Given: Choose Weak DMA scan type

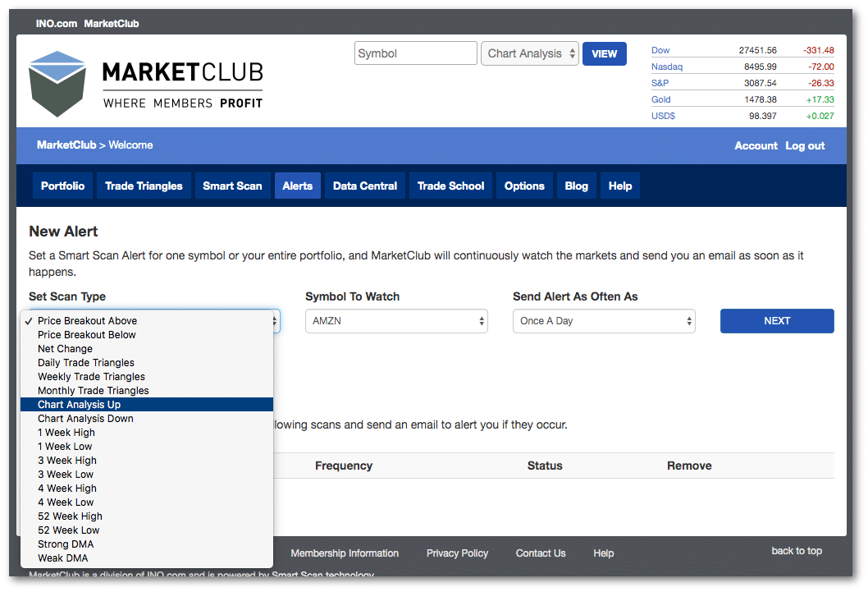Looking at the screenshot, I should pyautogui.click(x=147, y=558).
